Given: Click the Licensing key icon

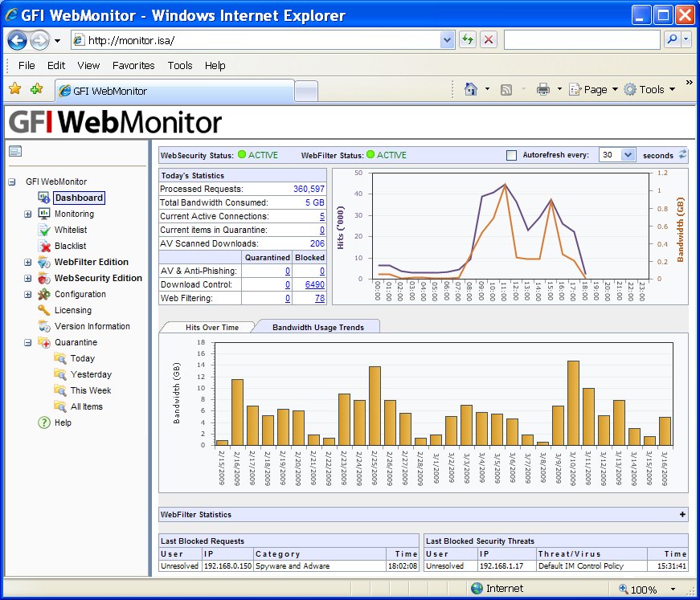Looking at the screenshot, I should tap(43, 310).
